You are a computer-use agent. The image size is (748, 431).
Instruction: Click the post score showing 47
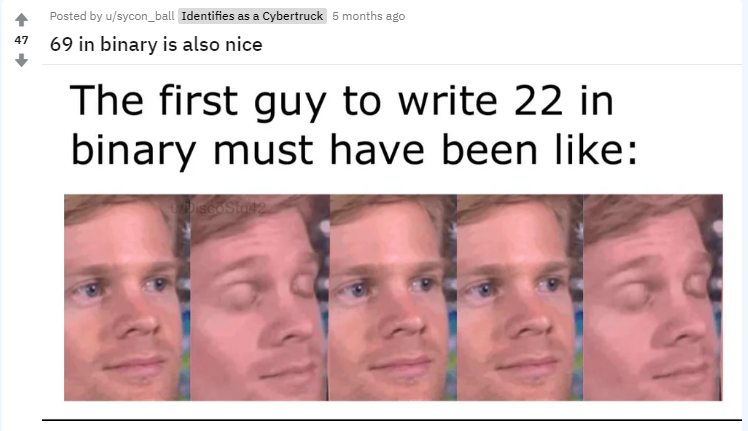pyautogui.click(x=21, y=40)
